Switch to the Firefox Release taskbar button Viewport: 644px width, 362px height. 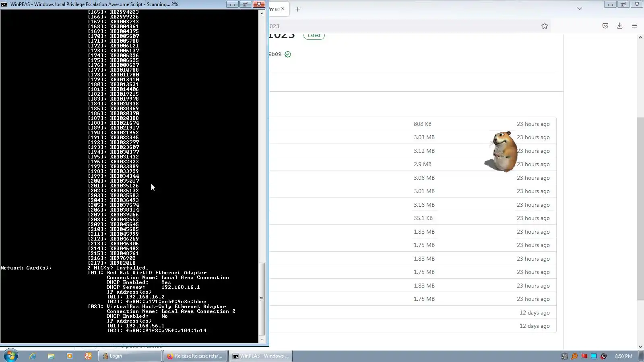(x=195, y=356)
